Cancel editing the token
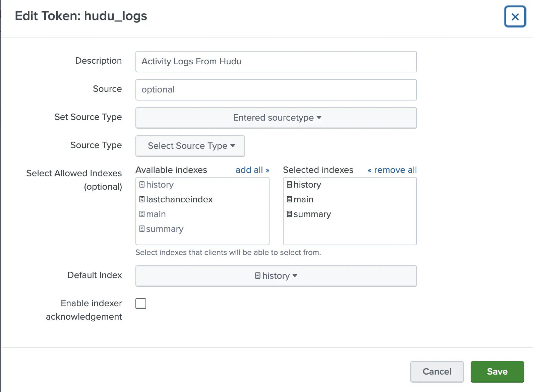The height and width of the screenshot is (392, 533). click(x=437, y=372)
